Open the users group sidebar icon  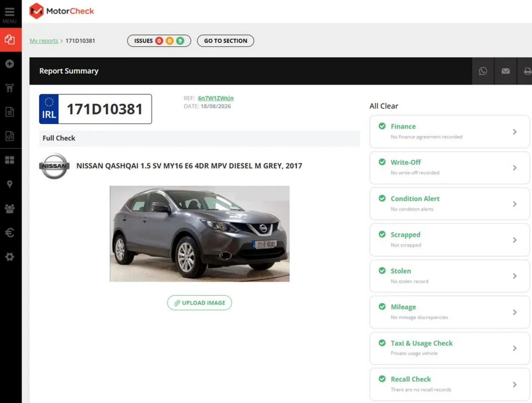[x=10, y=208]
